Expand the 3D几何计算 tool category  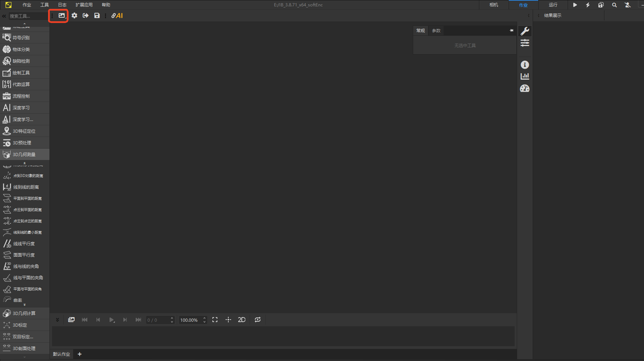click(x=24, y=313)
